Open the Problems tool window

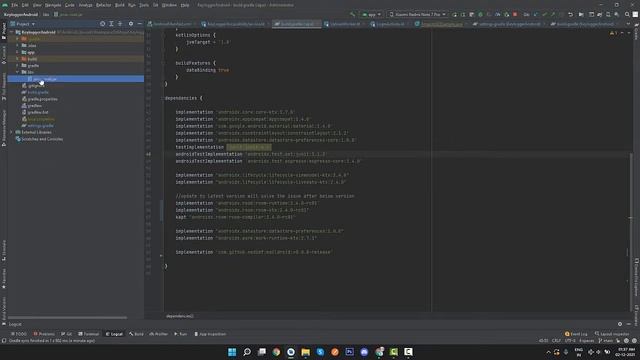44,334
